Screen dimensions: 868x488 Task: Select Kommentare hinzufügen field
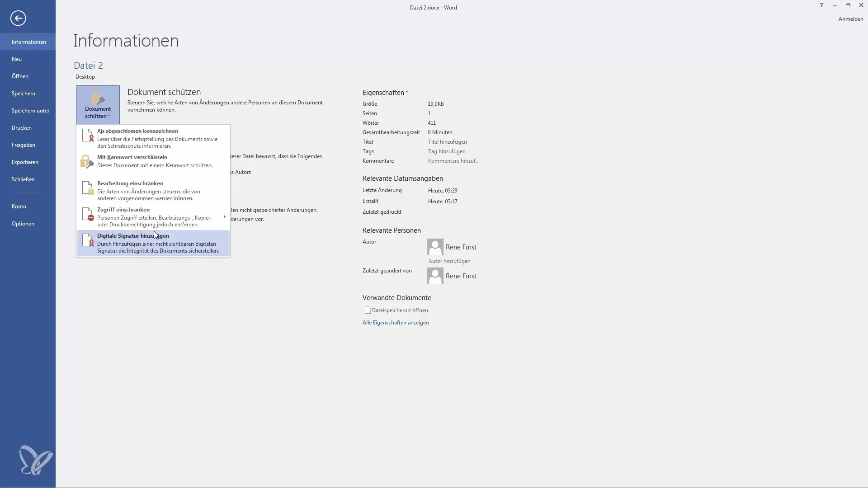[454, 161]
